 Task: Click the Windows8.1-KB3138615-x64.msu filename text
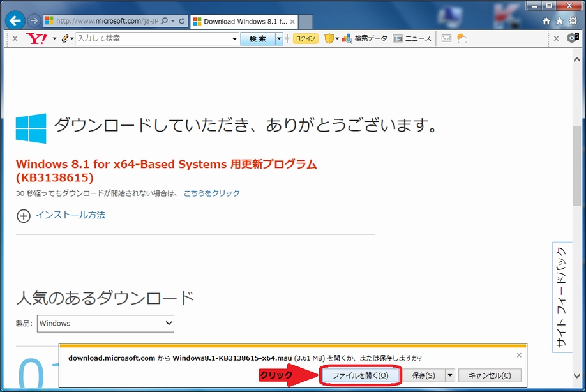tap(232, 358)
